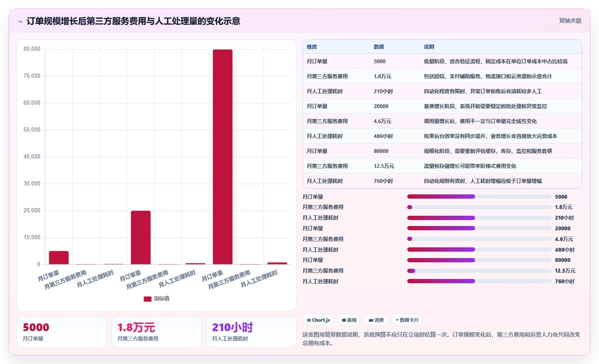Click the 760小时 value in the table
Viewport: 599px width, 364px height.
[383, 181]
